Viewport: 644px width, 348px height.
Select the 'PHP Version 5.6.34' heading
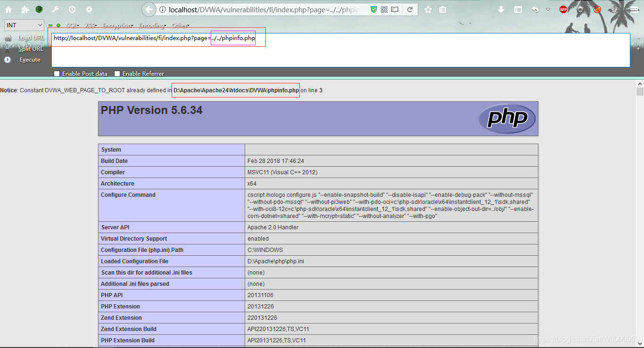click(x=151, y=110)
